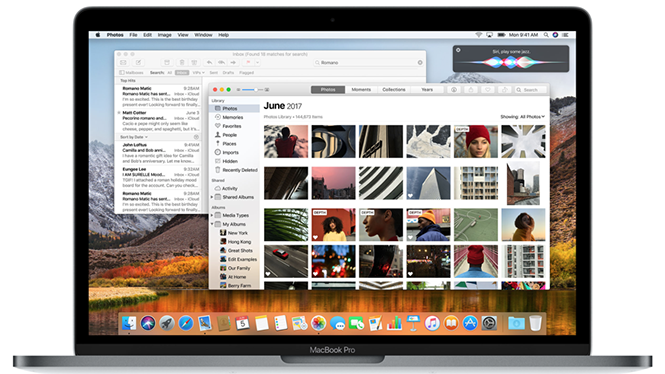Image resolution: width=665 pixels, height=374 pixels.
Task: Click Get Mail envelope icon in Mail window
Action: coord(123,63)
